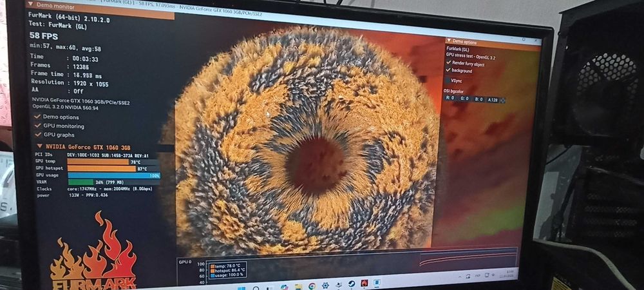Image resolution: width=644 pixels, height=290 pixels.
Task: Switch to the FurMark flame taskbar icon
Action: pos(365,283)
